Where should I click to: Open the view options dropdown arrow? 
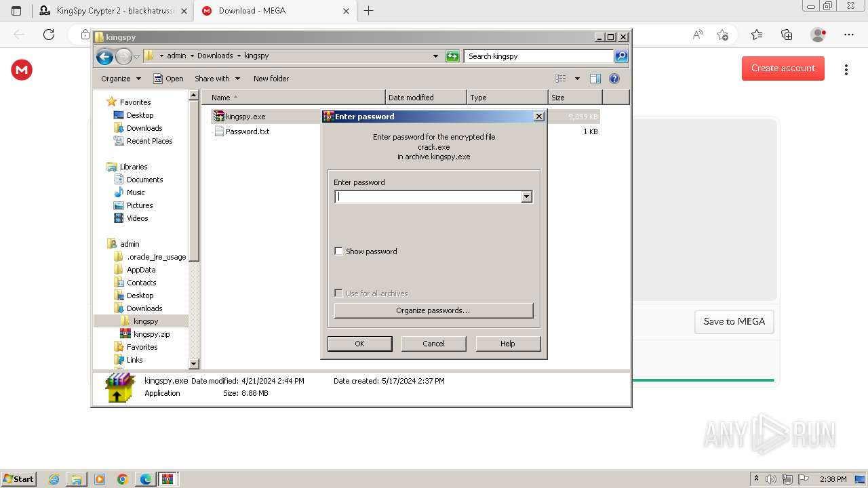tap(577, 79)
